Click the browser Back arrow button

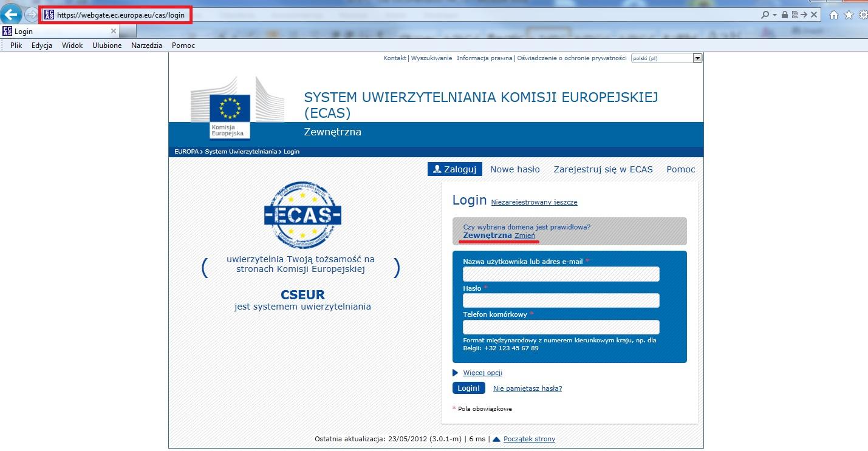coord(11,14)
